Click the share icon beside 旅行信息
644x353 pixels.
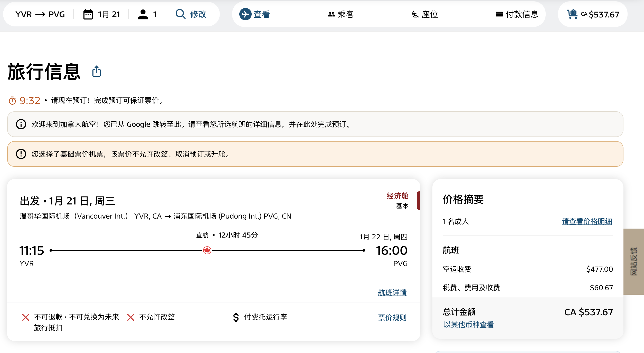[x=97, y=71]
